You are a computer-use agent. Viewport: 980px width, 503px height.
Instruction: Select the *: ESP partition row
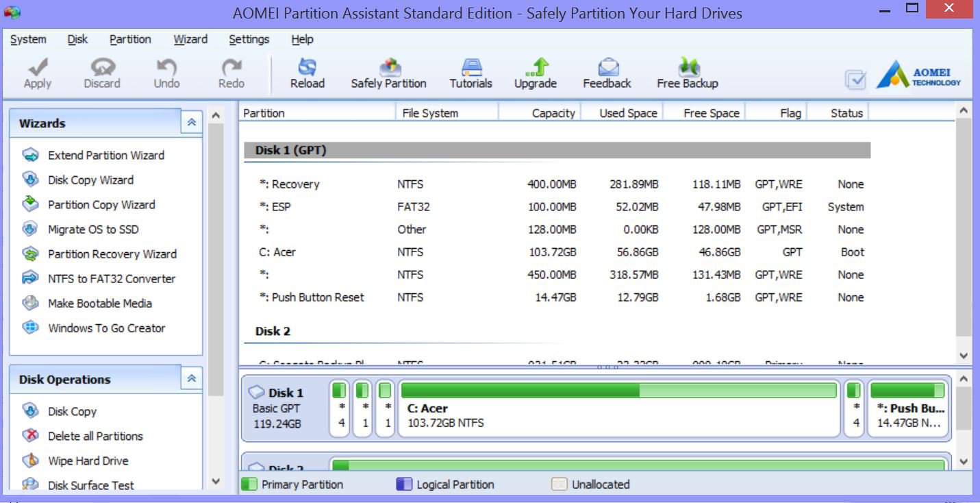557,207
